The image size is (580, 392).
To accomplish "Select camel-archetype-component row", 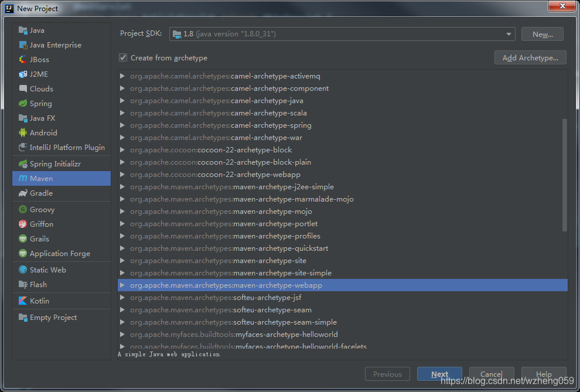I will 343,88.
